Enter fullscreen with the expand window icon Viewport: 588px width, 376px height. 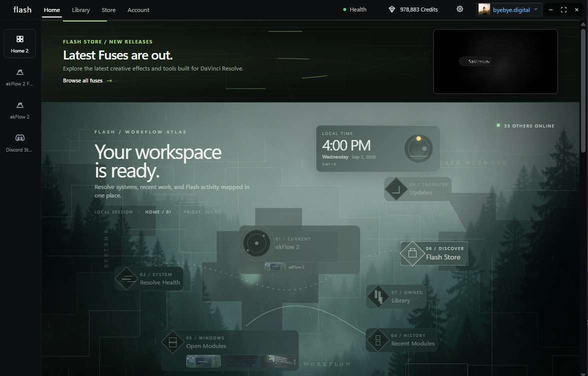click(564, 10)
